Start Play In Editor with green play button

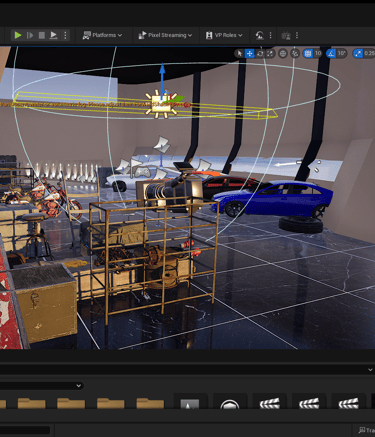pyautogui.click(x=18, y=35)
